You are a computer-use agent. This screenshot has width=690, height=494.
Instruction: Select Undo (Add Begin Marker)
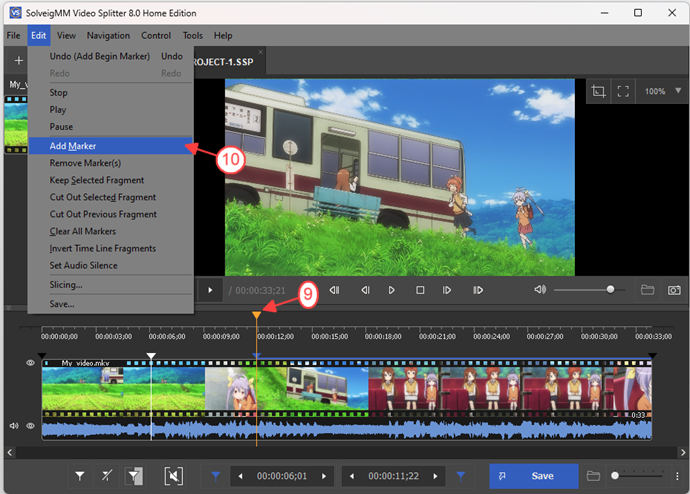click(x=110, y=56)
